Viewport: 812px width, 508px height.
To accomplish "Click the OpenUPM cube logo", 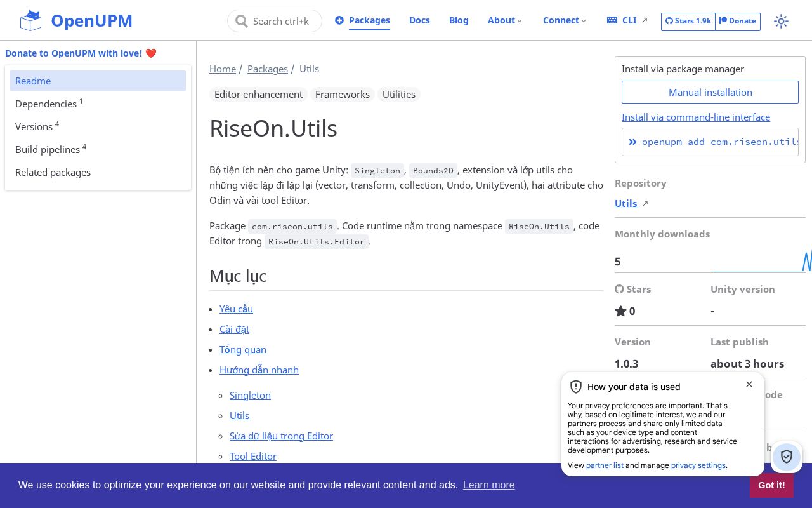I will [30, 20].
